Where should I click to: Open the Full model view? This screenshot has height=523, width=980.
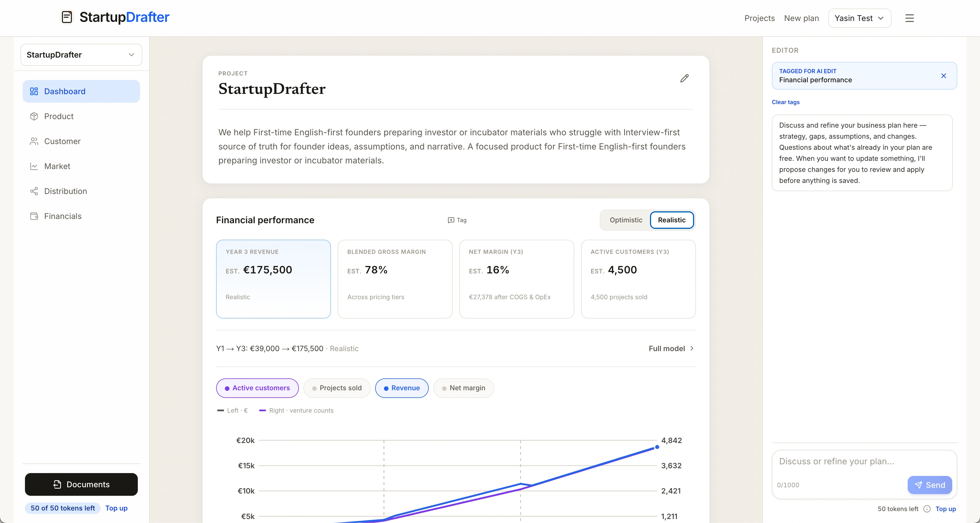pyautogui.click(x=671, y=349)
